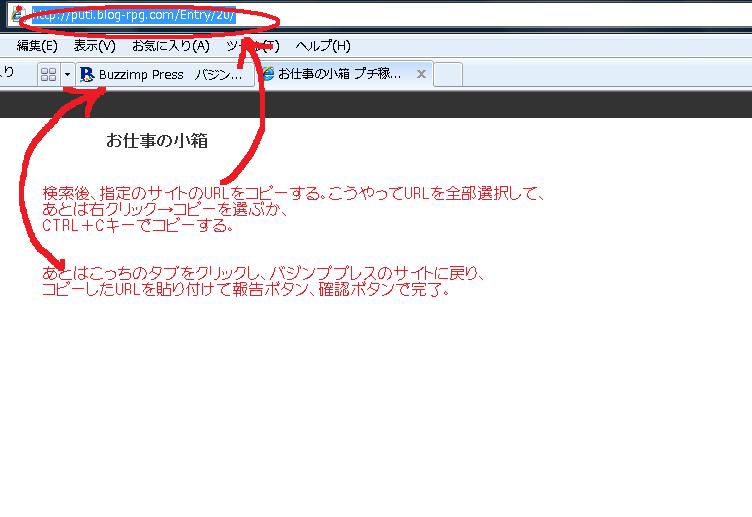Open the ヘルプ(H) menu
Viewport: 752px width, 517px height.
point(323,46)
